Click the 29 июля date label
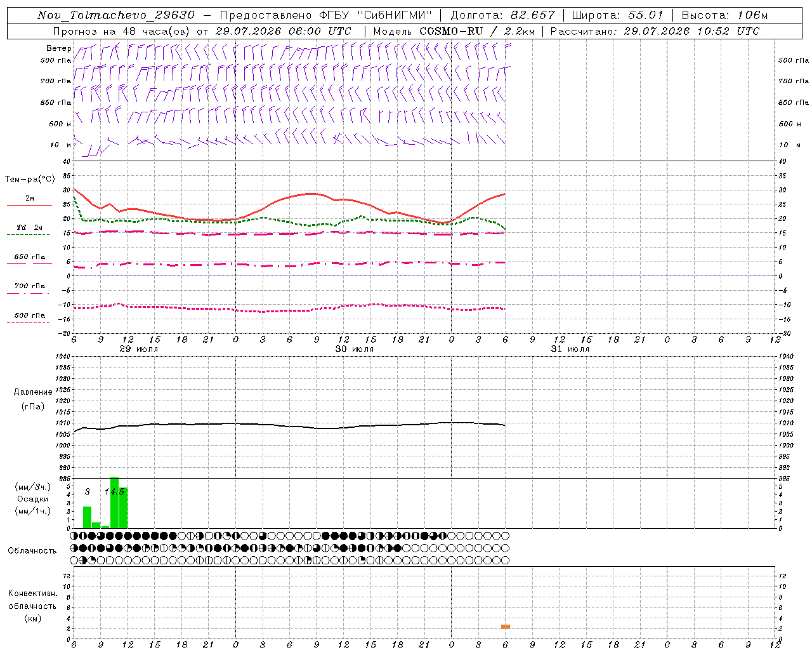The image size is (812, 650). 139,349
